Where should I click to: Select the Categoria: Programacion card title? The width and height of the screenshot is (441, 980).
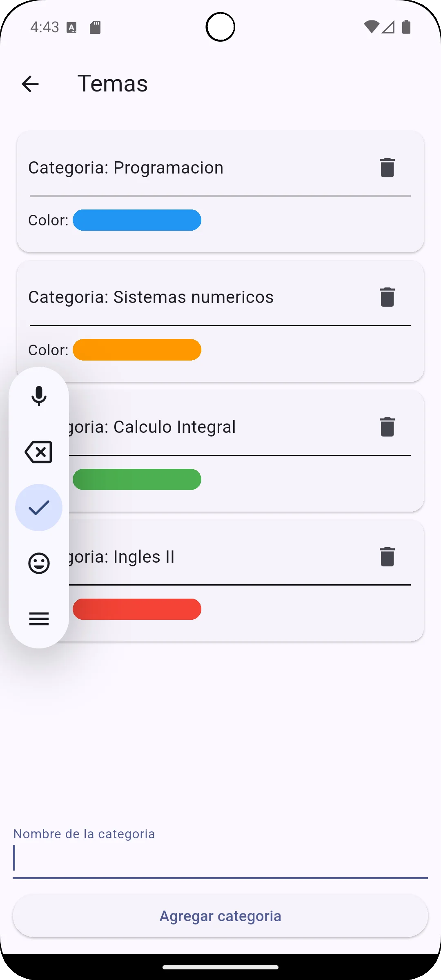click(126, 168)
